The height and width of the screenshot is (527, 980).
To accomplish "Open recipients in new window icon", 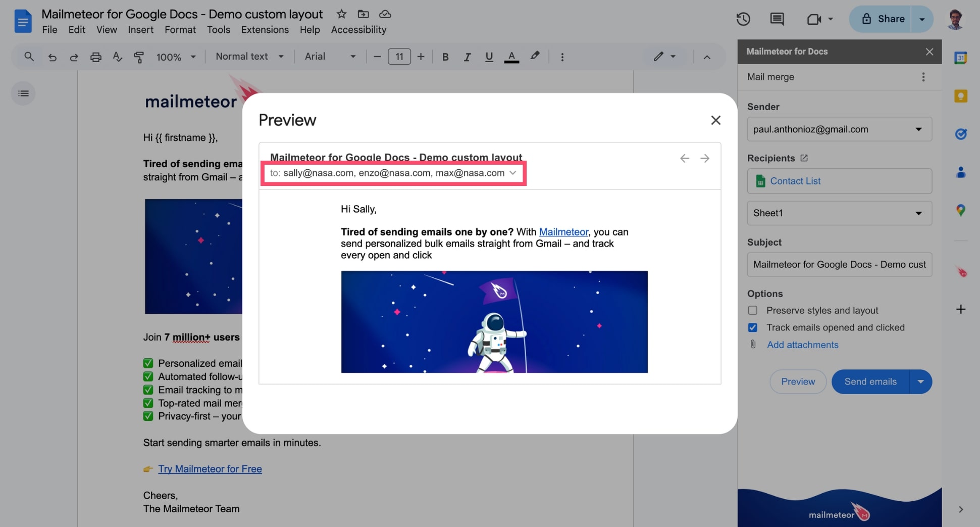I will pos(804,158).
